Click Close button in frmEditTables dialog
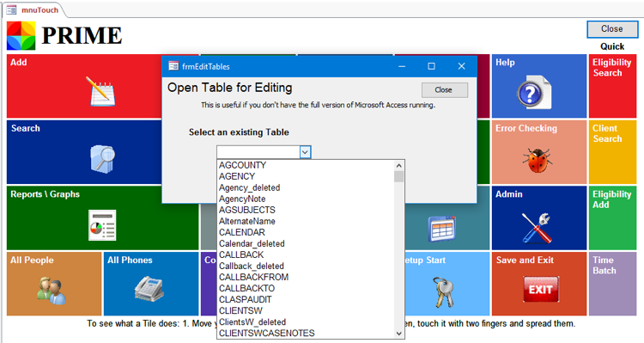Image resolution: width=644 pixels, height=343 pixels. coord(445,89)
